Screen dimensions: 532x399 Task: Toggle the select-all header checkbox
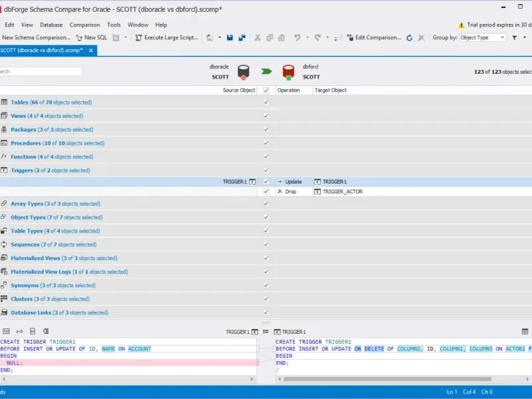[x=266, y=90]
